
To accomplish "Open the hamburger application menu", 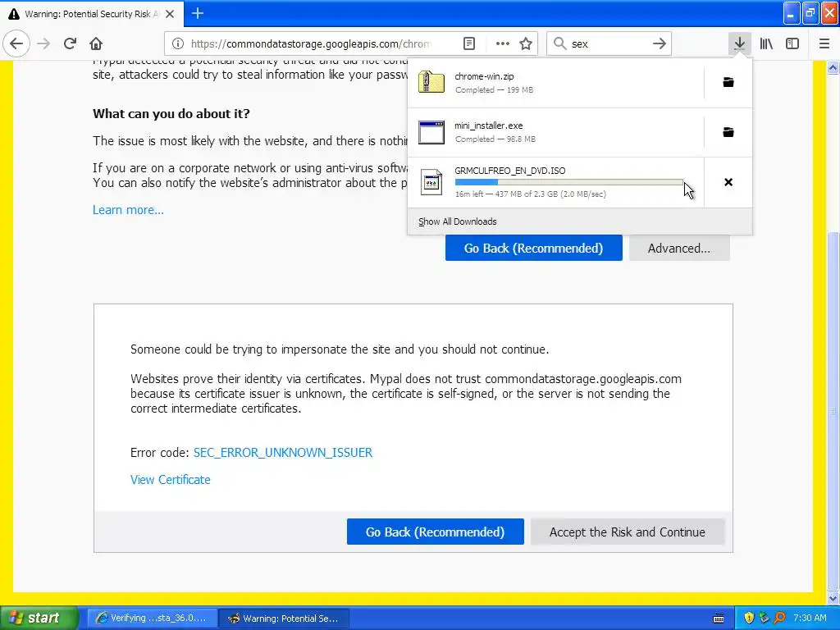I will click(x=824, y=43).
